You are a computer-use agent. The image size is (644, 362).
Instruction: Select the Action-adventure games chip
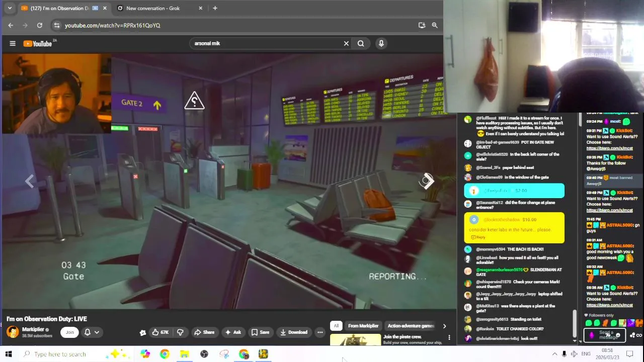(x=411, y=326)
